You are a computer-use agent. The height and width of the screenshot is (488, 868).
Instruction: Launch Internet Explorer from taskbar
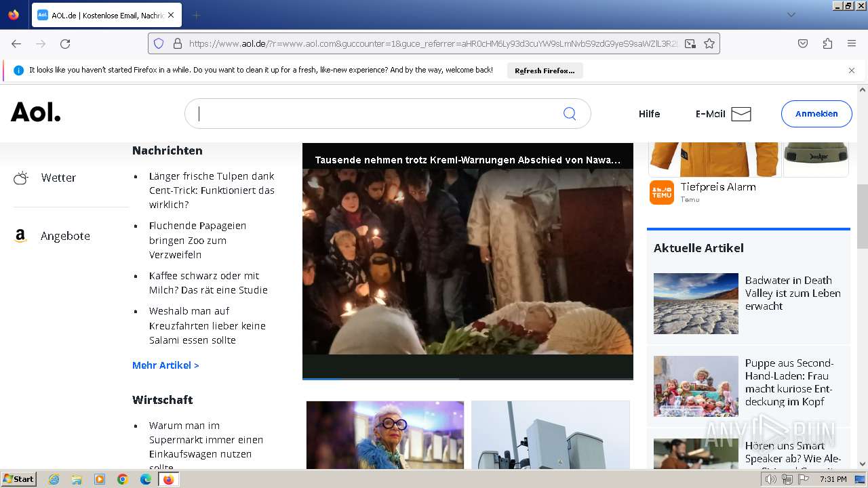(54, 479)
